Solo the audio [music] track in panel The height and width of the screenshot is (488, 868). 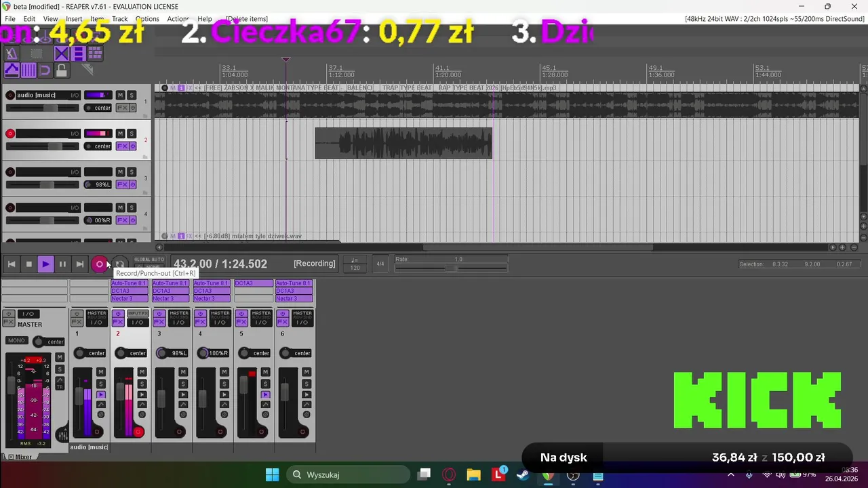pyautogui.click(x=132, y=95)
